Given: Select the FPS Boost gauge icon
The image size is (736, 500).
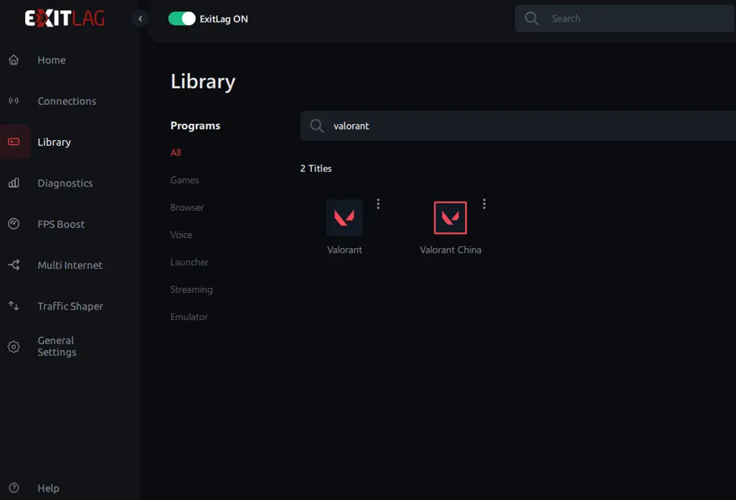Looking at the screenshot, I should pos(14,224).
